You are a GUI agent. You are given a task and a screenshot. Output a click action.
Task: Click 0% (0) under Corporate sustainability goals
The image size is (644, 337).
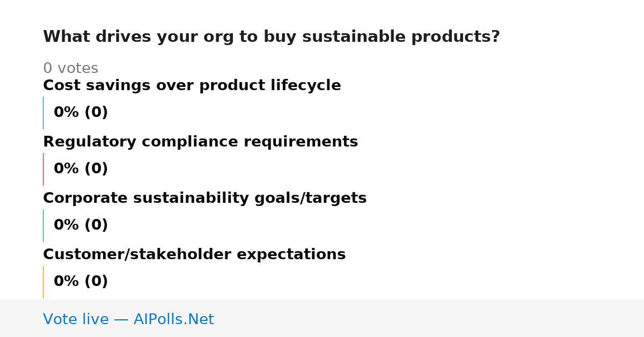(x=80, y=225)
